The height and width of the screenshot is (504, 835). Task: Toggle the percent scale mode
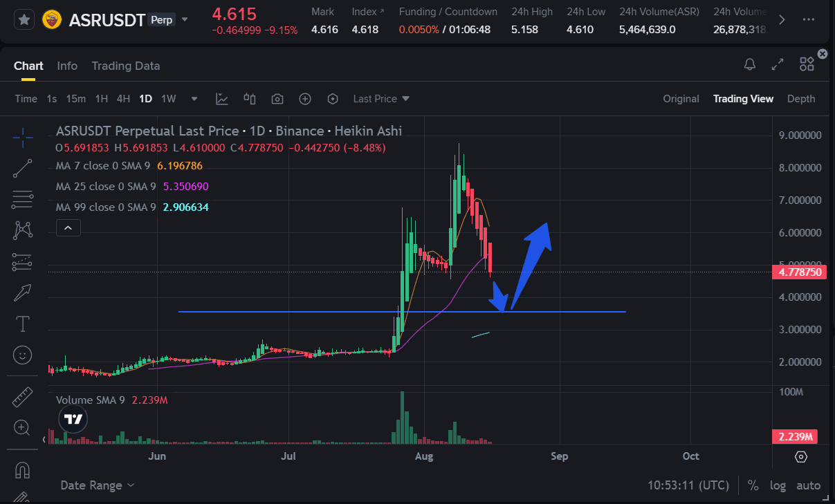753,485
